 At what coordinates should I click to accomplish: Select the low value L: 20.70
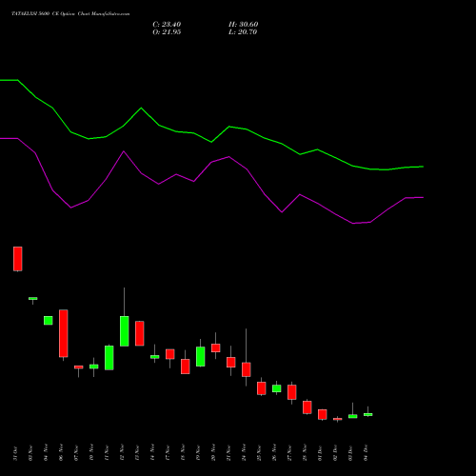(x=243, y=32)
